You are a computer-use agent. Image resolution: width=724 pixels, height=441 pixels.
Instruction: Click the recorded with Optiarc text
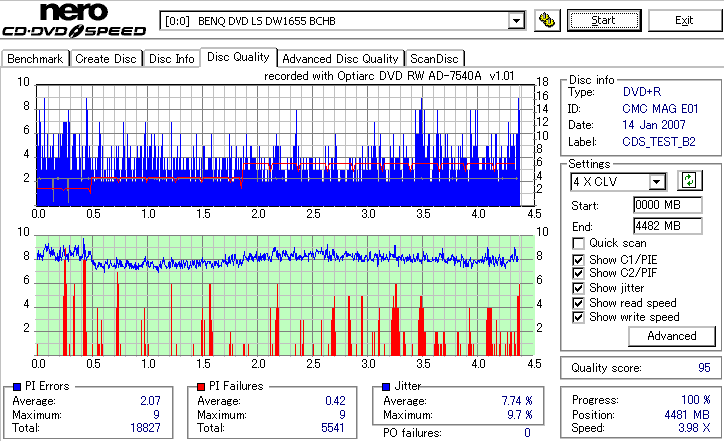389,76
